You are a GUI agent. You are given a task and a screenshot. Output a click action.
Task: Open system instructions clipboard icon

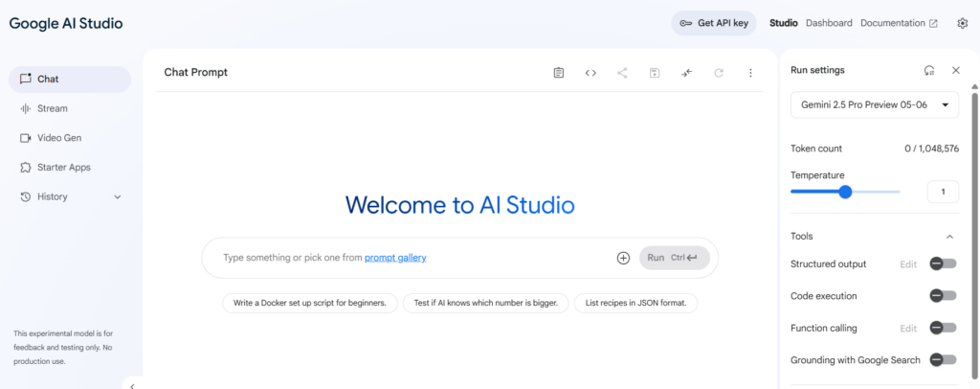(x=559, y=73)
